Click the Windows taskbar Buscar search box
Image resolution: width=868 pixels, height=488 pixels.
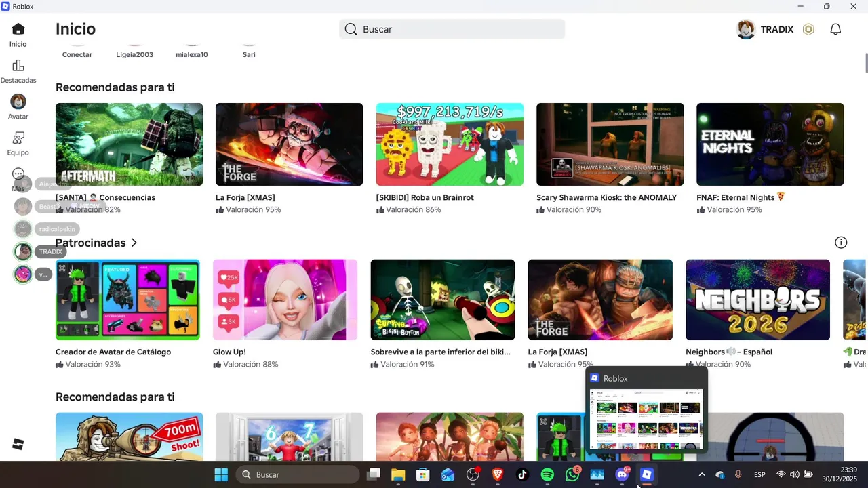click(298, 474)
